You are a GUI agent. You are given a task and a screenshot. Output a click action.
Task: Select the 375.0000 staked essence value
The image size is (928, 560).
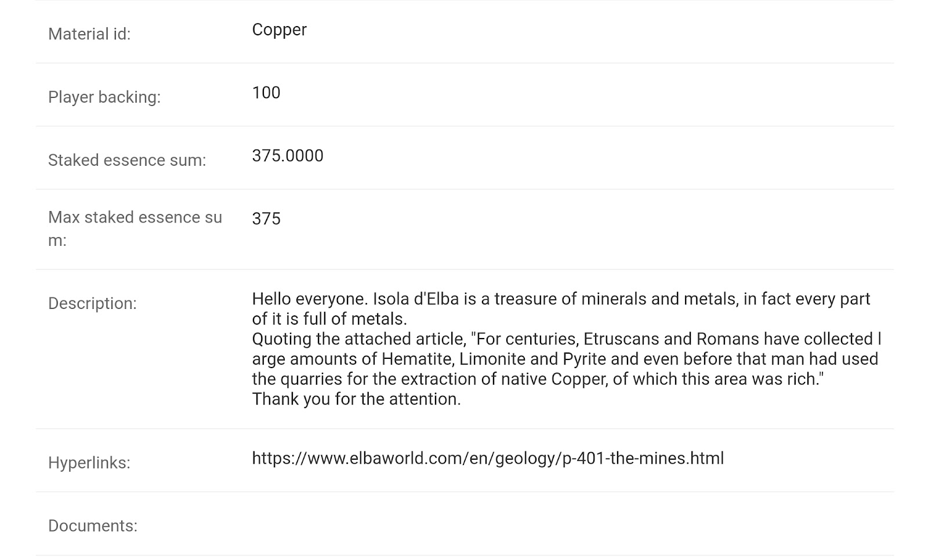(x=288, y=156)
